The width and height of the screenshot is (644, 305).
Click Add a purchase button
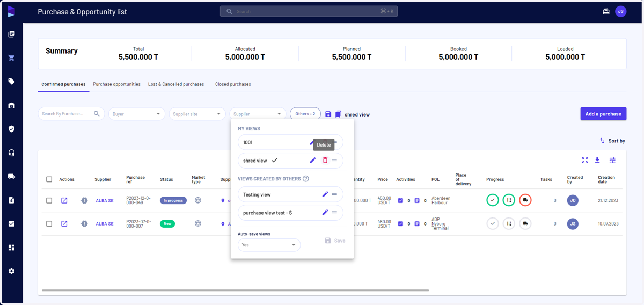[x=603, y=114]
